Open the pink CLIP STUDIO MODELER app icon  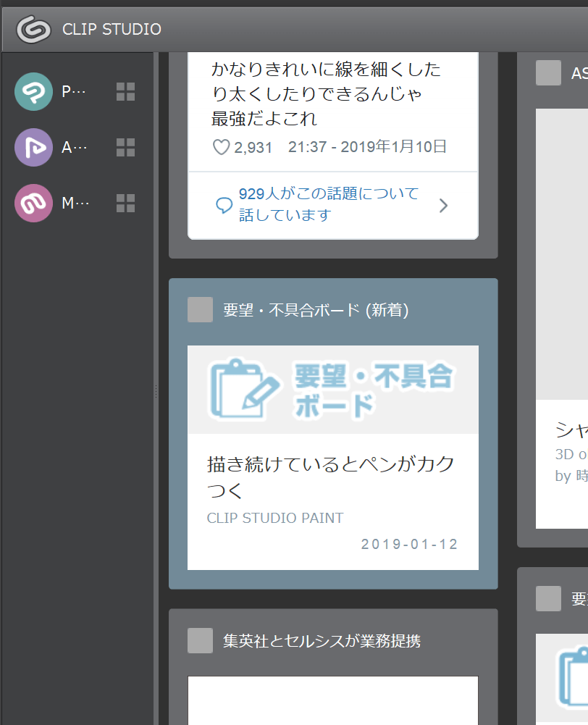pos(34,203)
